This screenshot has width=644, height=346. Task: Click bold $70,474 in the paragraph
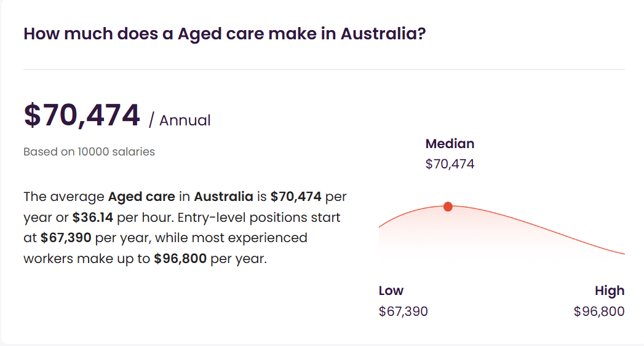click(x=296, y=197)
